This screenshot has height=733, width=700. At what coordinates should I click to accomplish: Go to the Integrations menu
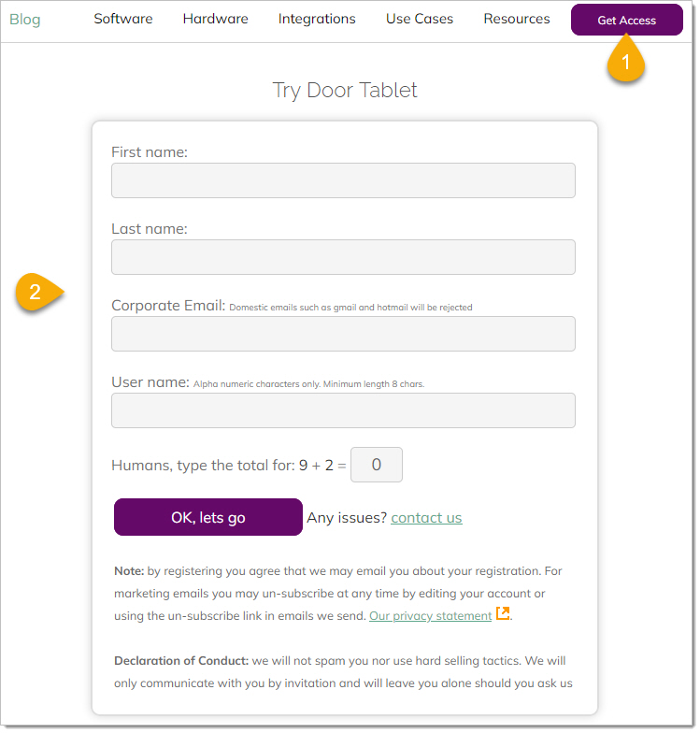(x=317, y=19)
